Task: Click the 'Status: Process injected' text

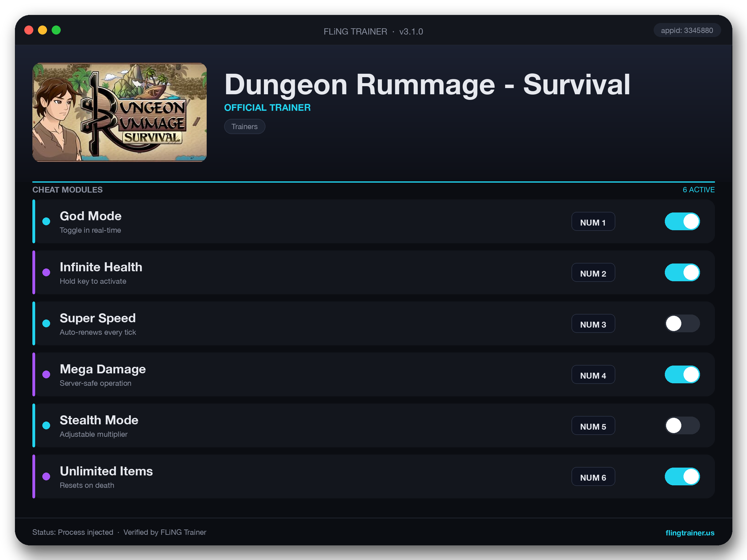Action: (x=73, y=532)
